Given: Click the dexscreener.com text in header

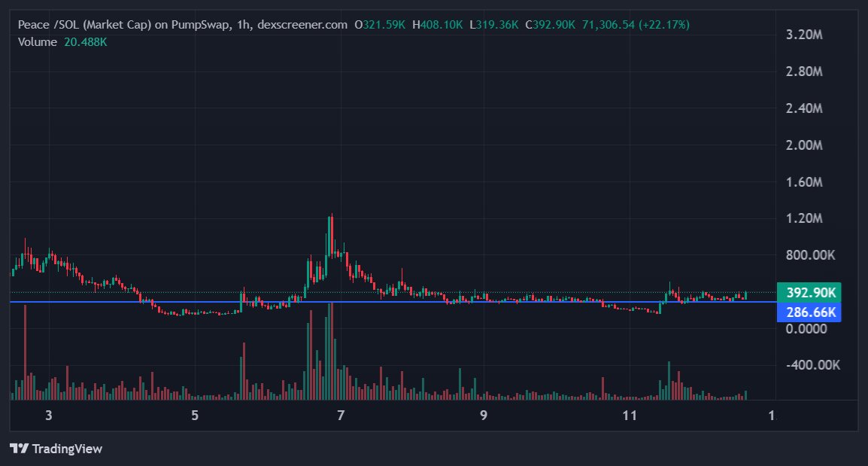Looking at the screenshot, I should [302, 25].
